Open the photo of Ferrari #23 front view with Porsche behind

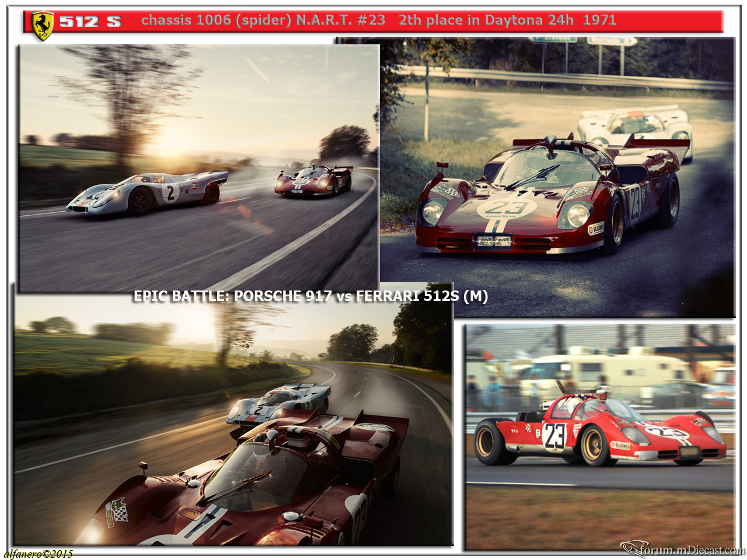click(x=557, y=178)
